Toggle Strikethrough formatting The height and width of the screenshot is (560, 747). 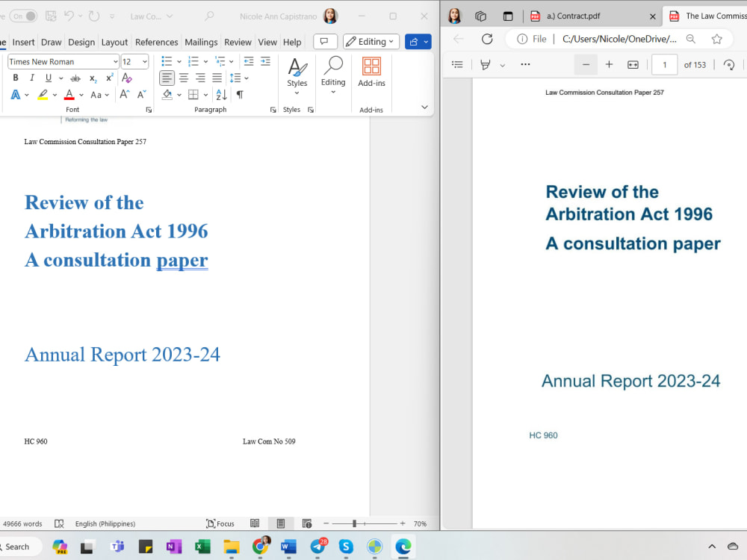pos(75,78)
